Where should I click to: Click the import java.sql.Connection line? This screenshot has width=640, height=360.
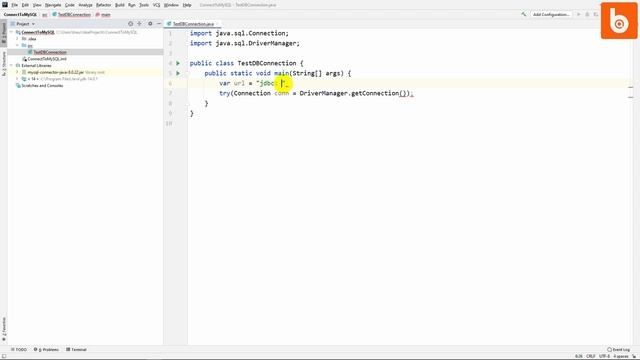(x=239, y=33)
